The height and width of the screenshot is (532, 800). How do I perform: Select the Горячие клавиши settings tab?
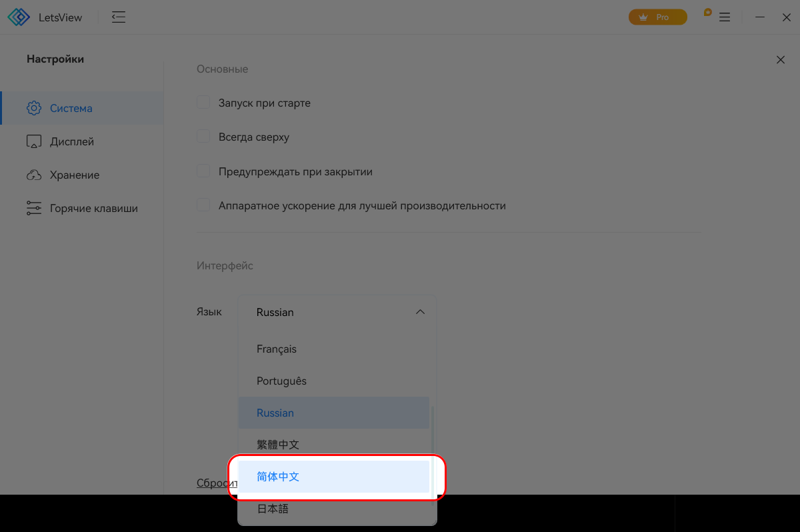coord(82,208)
